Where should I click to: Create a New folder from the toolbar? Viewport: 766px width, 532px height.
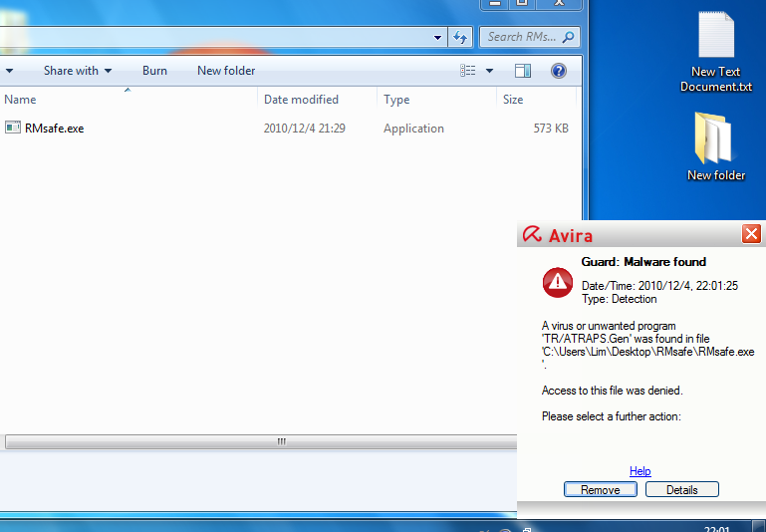coord(226,71)
